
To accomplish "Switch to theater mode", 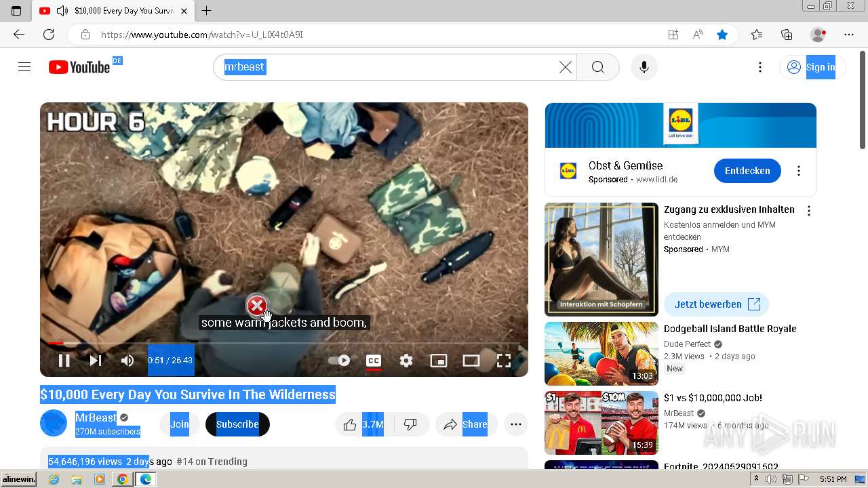I will click(x=471, y=361).
